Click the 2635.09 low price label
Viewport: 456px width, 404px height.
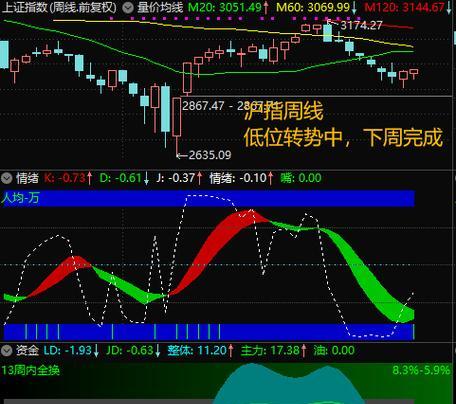point(210,155)
